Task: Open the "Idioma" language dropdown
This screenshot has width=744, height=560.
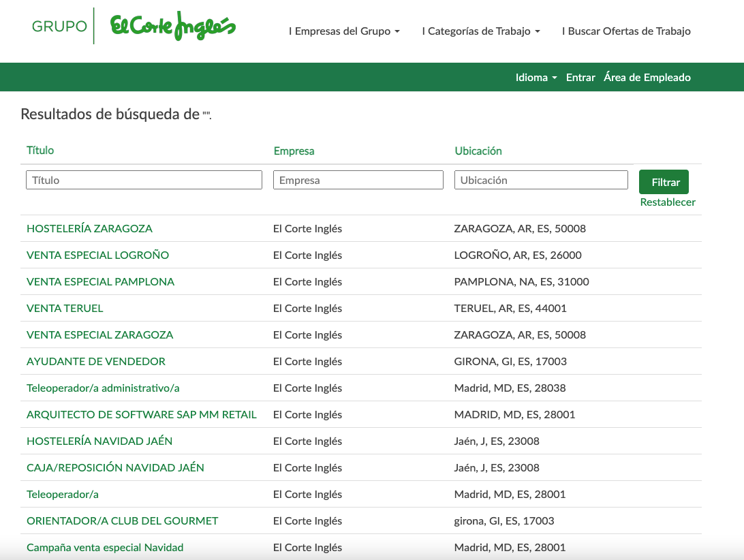Action: pyautogui.click(x=536, y=77)
